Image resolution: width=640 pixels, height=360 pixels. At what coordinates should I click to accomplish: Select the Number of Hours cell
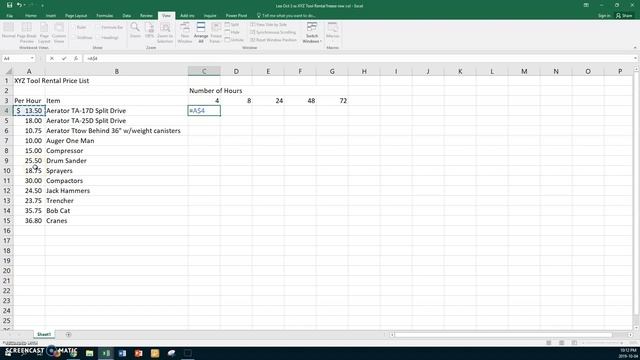coord(204,91)
